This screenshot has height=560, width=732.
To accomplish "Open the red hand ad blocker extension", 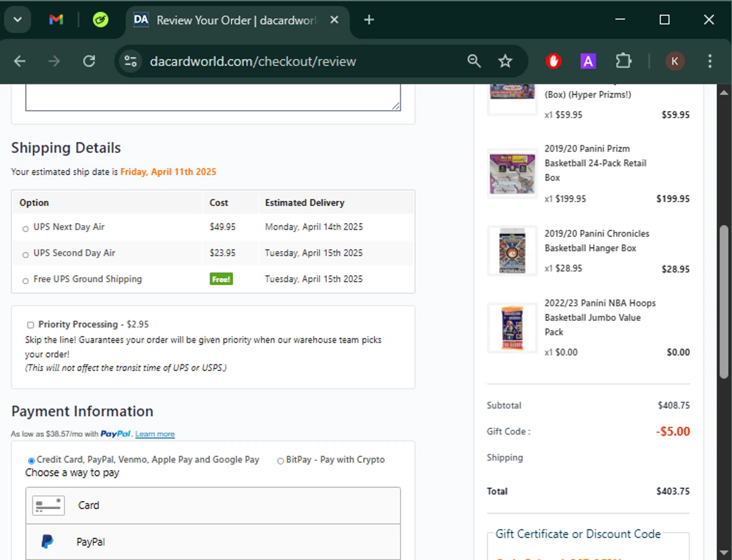I will tap(553, 61).
